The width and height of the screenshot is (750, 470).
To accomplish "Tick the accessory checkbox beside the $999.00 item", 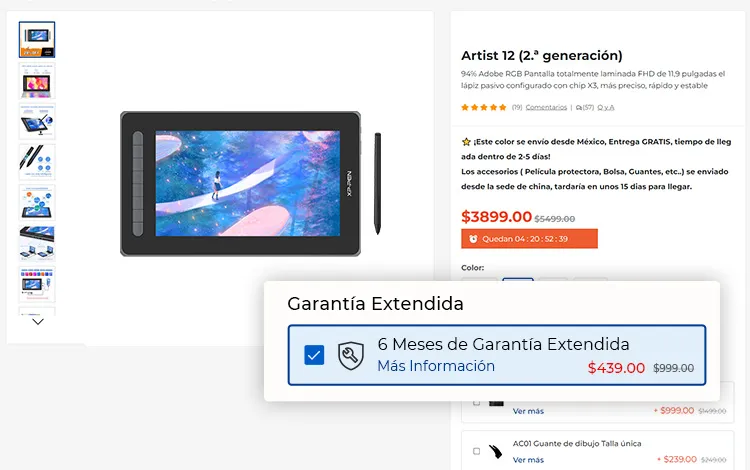I will tap(476, 403).
